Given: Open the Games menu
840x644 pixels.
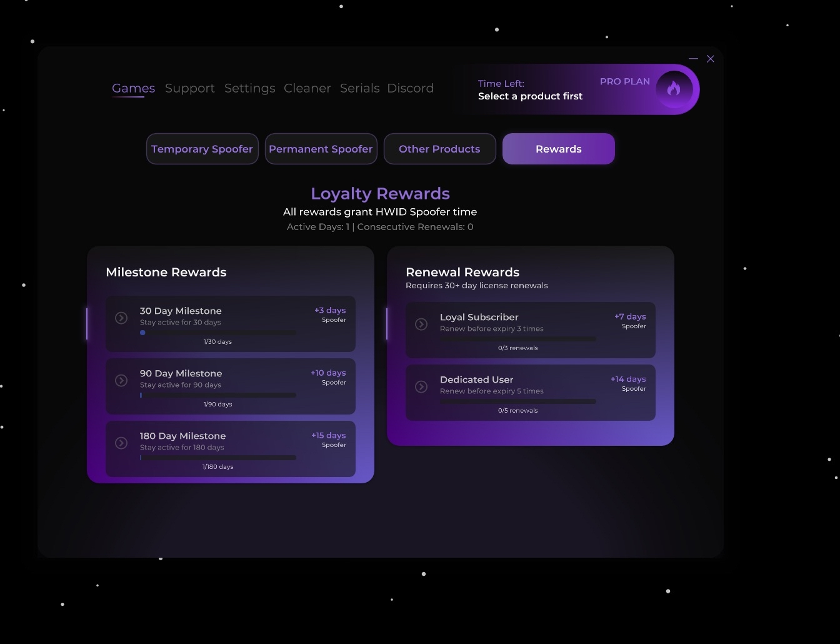Looking at the screenshot, I should (133, 88).
